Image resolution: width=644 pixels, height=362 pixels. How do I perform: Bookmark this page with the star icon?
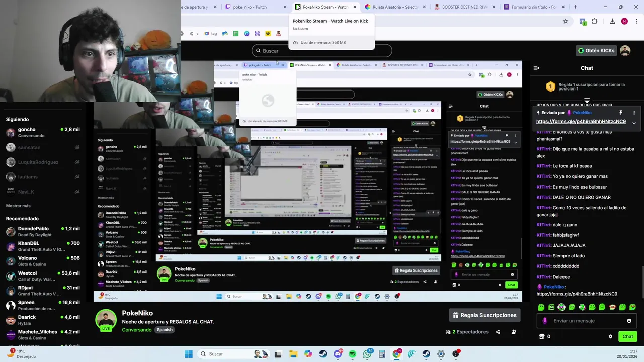click(566, 21)
